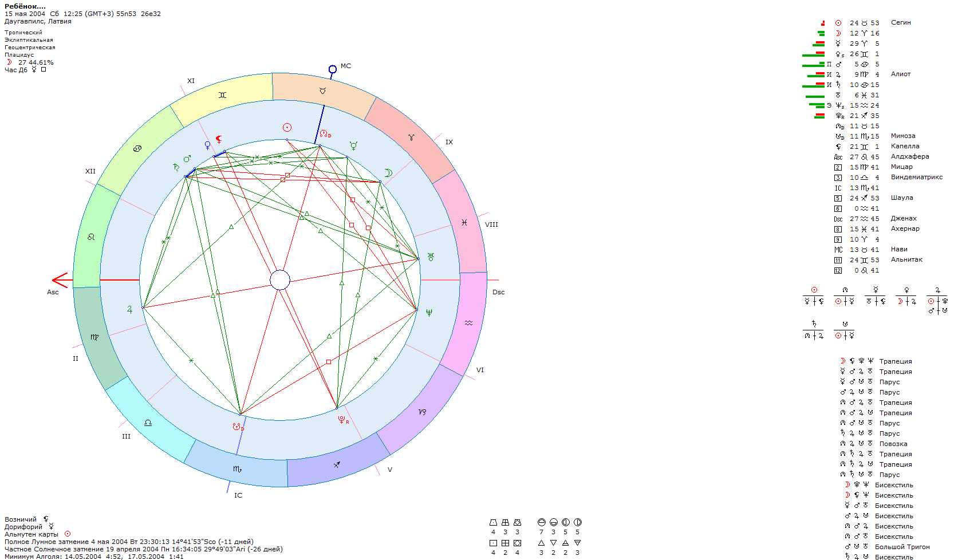Click the "Тропический" zodiac label
This screenshot has width=962, height=560.
(x=23, y=33)
